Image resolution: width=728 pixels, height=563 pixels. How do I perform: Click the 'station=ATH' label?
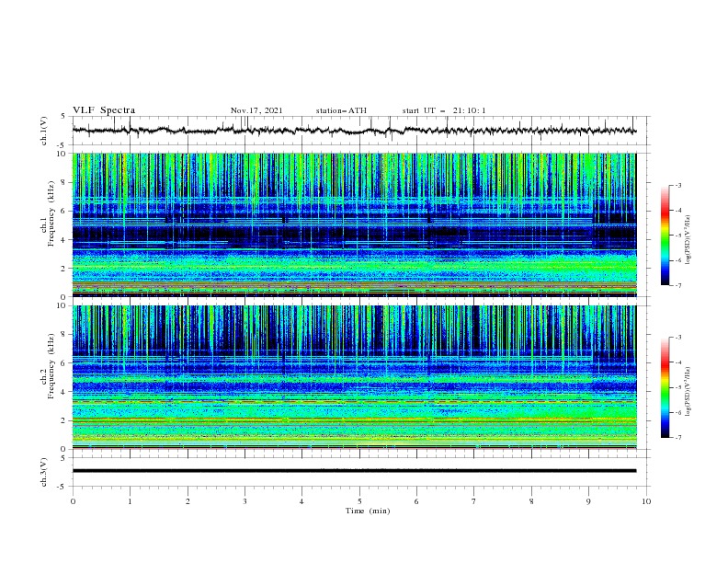341,110
